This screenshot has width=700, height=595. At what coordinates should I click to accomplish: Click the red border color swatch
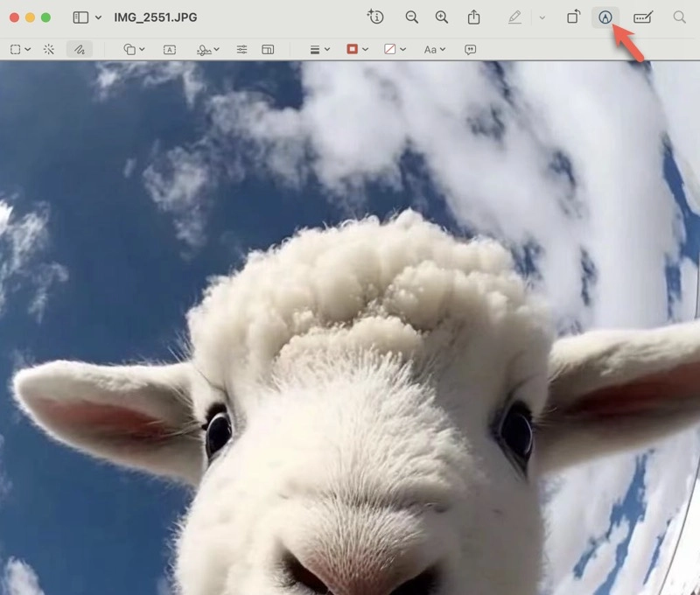tap(353, 49)
